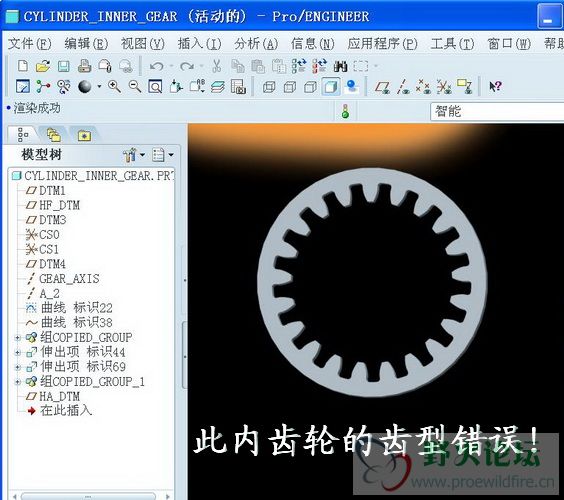This screenshot has height=500, width=564.
Task: Paste the copied feature
Action: [x=258, y=66]
